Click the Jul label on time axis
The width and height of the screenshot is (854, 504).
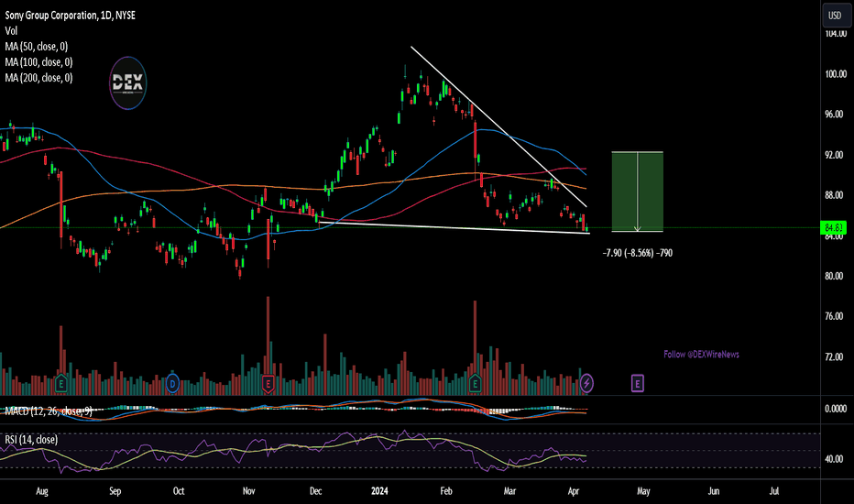tap(774, 491)
